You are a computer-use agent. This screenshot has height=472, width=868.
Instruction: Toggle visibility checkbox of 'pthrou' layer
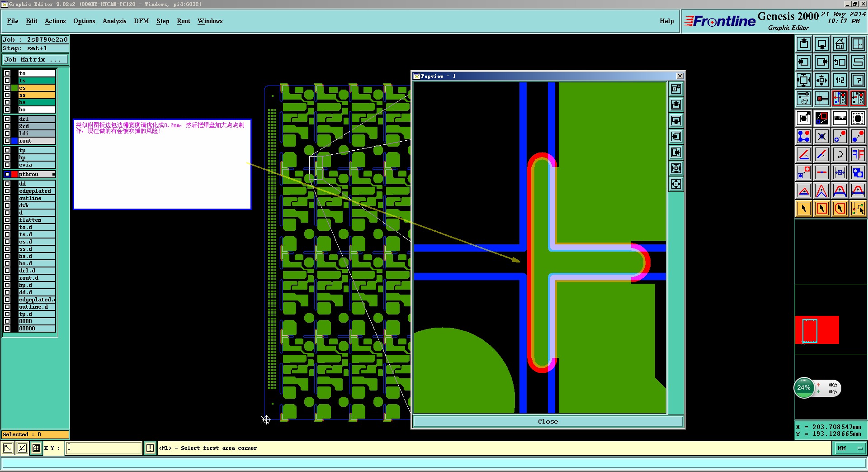coord(7,174)
